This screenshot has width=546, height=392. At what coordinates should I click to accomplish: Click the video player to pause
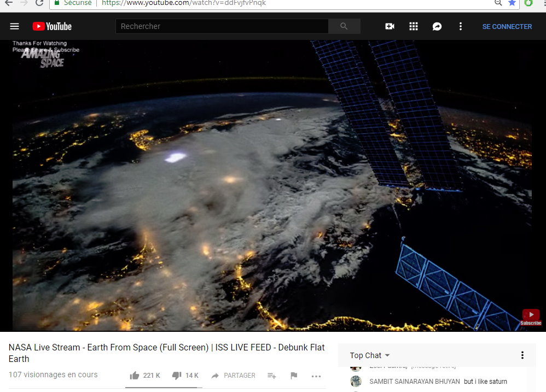tap(272, 185)
